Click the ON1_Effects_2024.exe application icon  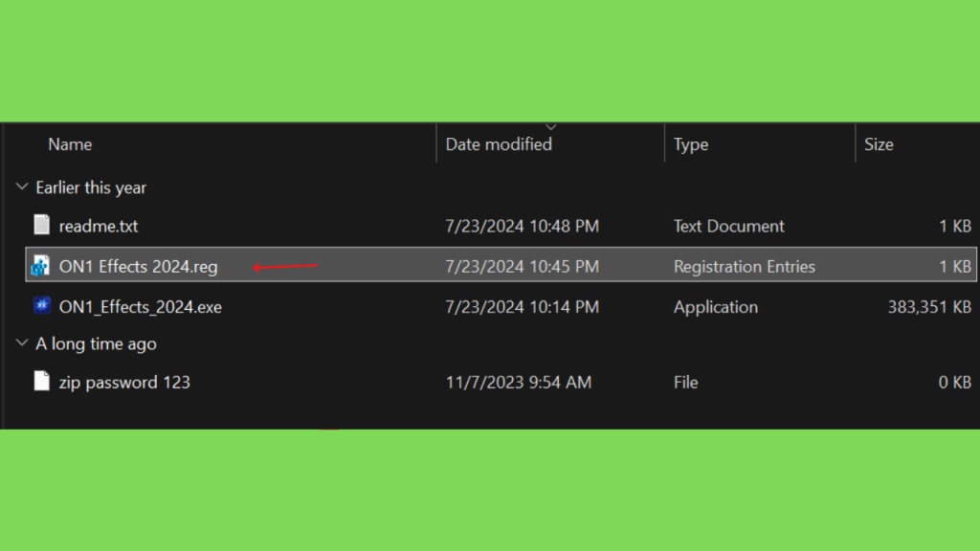[42, 305]
